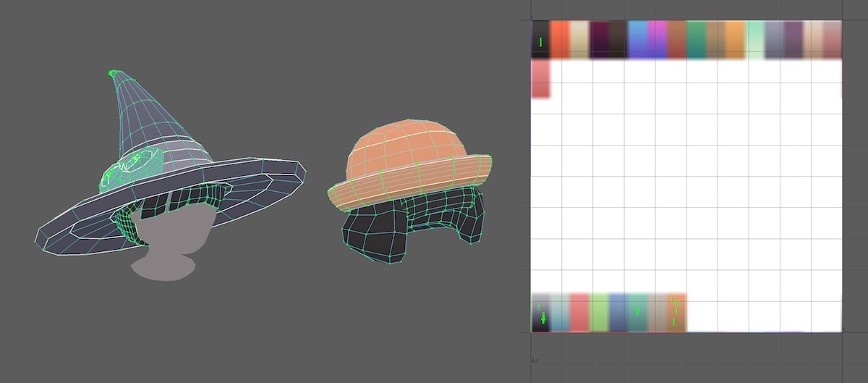Select the dark maroon-purple swatch in top row
This screenshot has width=868, height=383.
[599, 39]
